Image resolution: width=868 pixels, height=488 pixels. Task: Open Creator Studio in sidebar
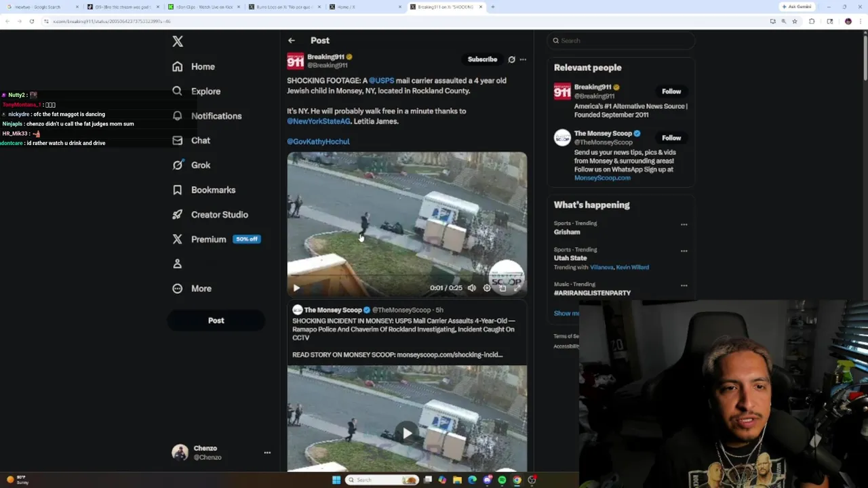click(210, 214)
